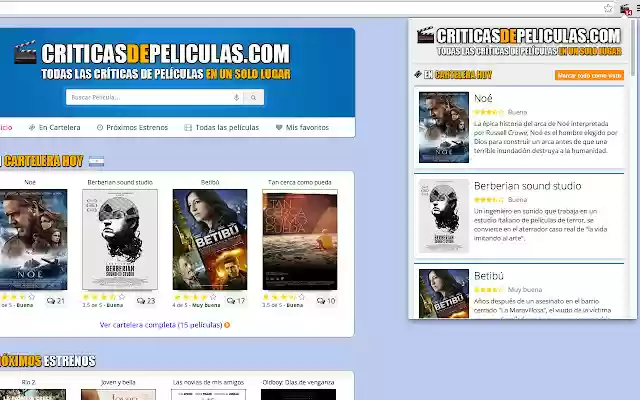This screenshot has height=400, width=640.
Task: Click microphone voice search icon in search box
Action: pyautogui.click(x=236, y=98)
